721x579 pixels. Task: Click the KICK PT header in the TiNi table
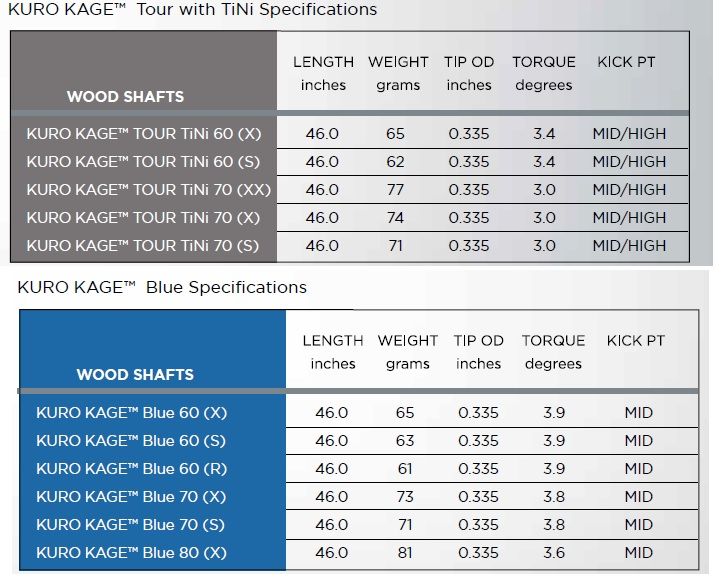point(626,62)
